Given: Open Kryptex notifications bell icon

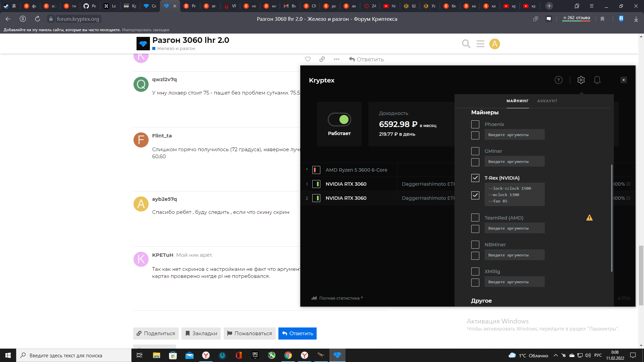Looking at the screenshot, I should (597, 80).
